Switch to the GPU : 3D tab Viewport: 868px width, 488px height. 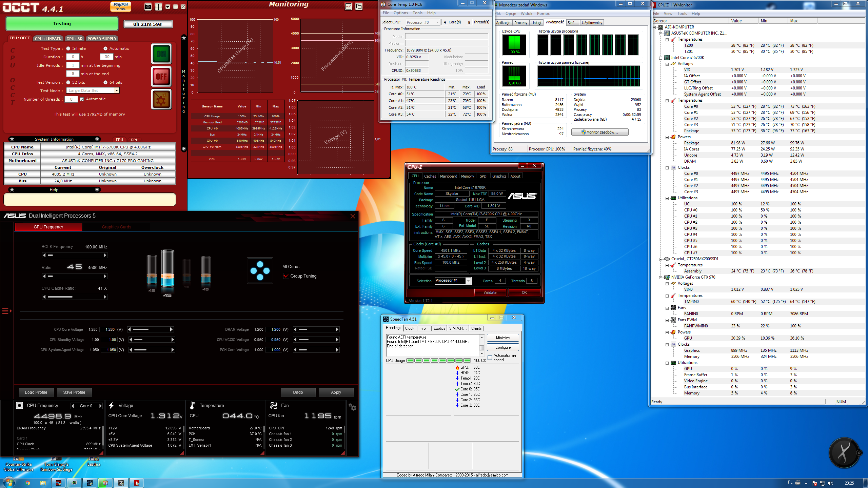75,39
